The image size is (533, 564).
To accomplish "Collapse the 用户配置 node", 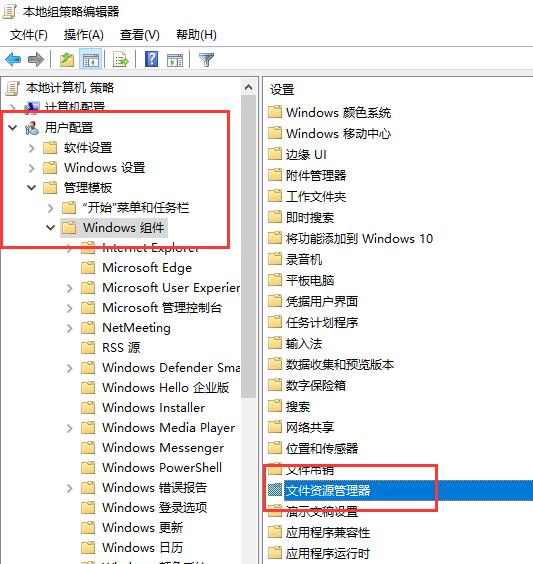I will [13, 127].
